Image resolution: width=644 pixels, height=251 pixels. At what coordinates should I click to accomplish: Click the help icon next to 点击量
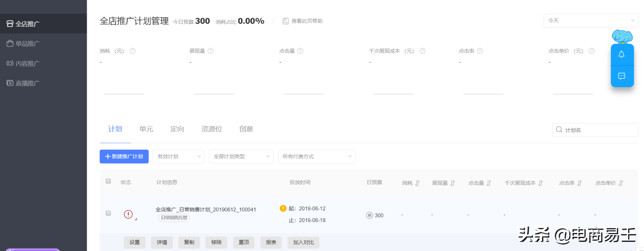click(300, 51)
